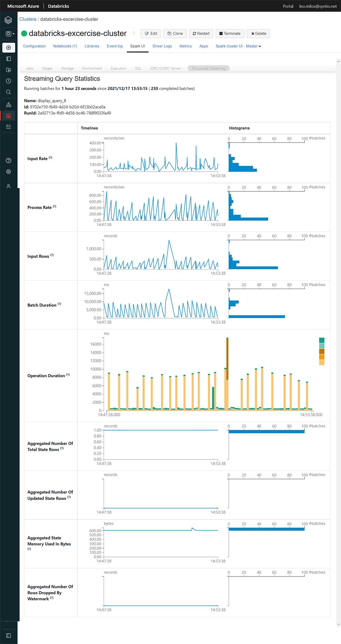Open the Jobs tab in Spark UI
The width and height of the screenshot is (341, 644).
point(30,68)
